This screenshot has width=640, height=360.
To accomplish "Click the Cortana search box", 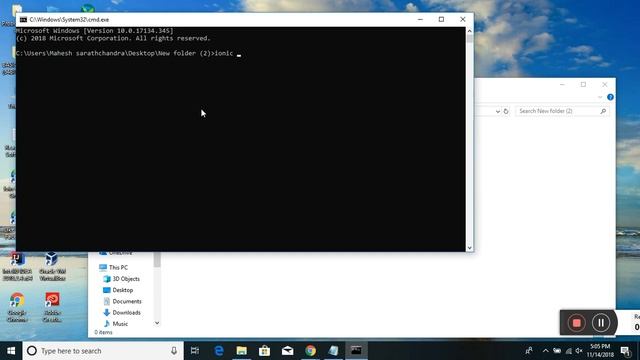I will point(102,351).
